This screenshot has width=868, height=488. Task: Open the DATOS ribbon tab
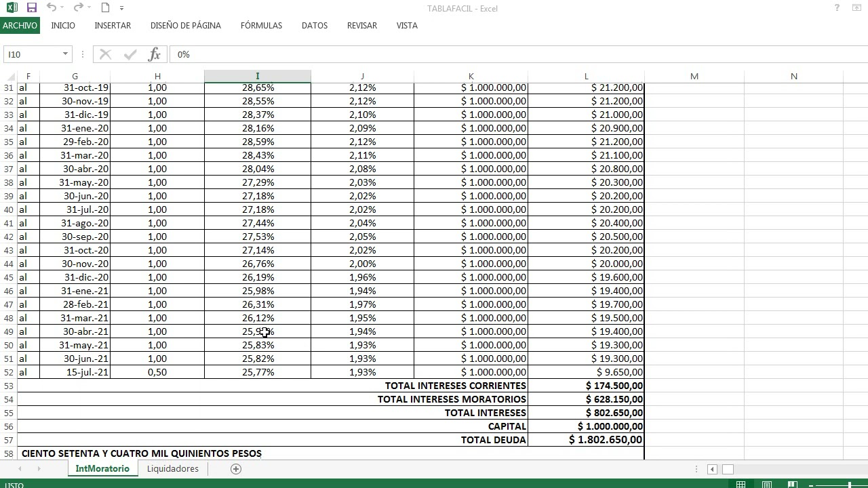pyautogui.click(x=315, y=25)
